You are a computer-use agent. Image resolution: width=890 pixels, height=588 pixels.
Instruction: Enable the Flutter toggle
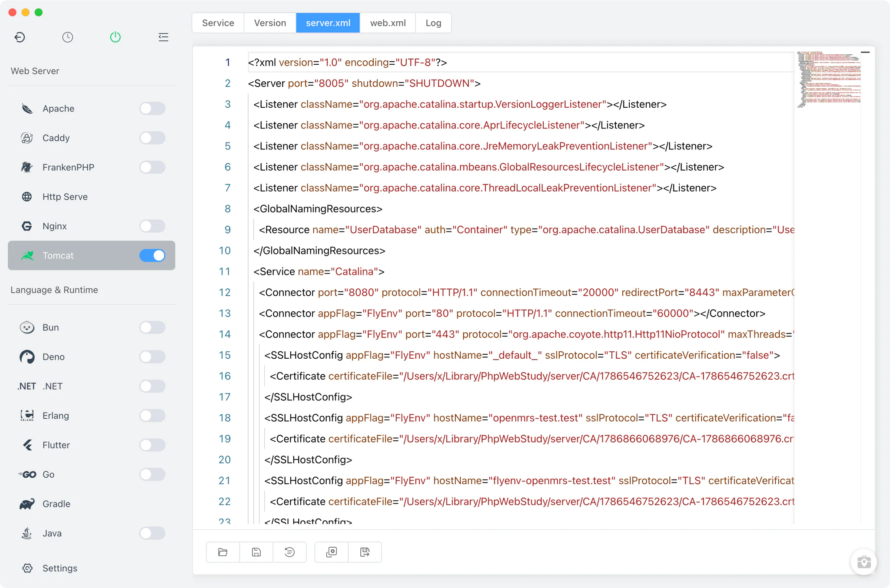152,445
